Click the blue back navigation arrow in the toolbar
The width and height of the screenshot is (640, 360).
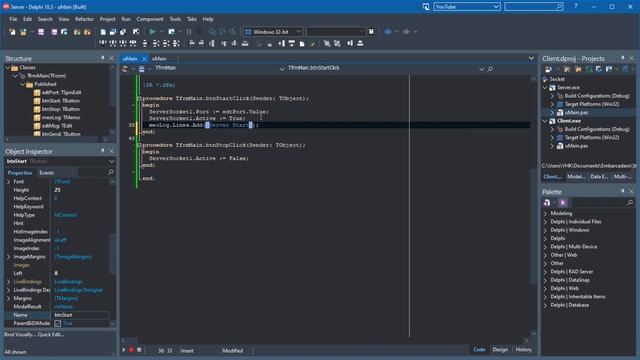[x=388, y=31]
